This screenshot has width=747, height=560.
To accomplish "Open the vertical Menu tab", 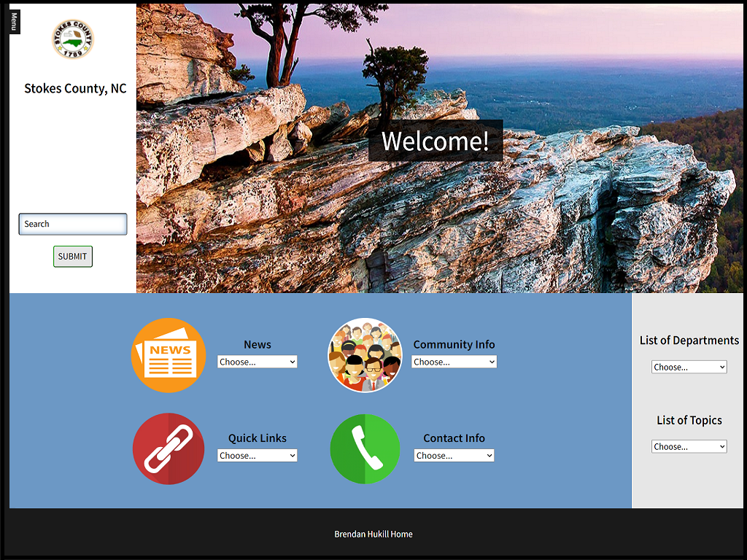I will tap(14, 21).
